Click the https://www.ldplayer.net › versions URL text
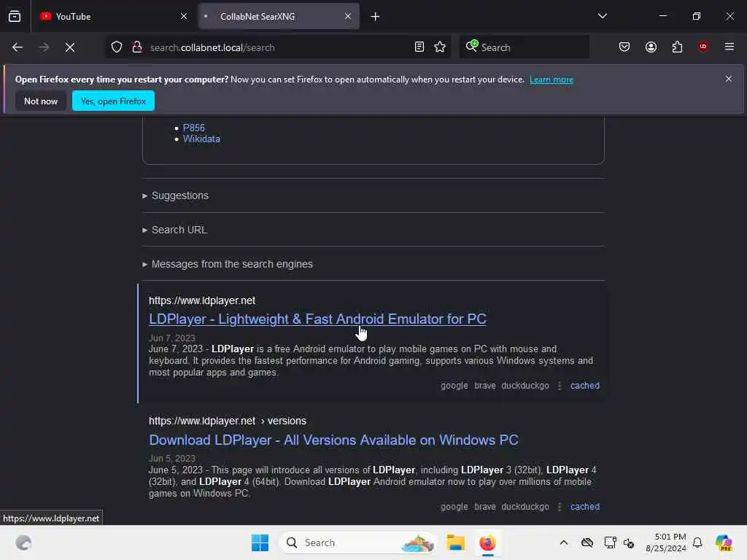 tap(228, 421)
